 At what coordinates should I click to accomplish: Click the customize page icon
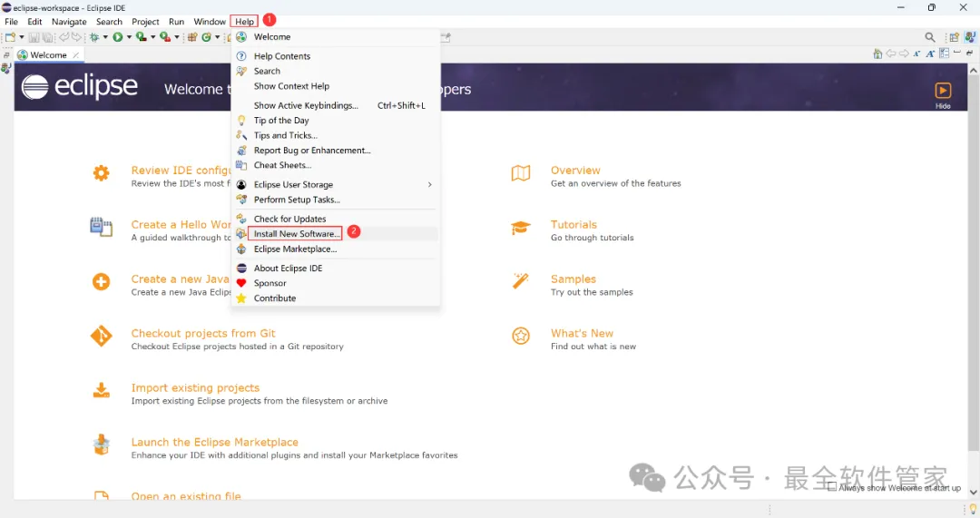click(944, 54)
